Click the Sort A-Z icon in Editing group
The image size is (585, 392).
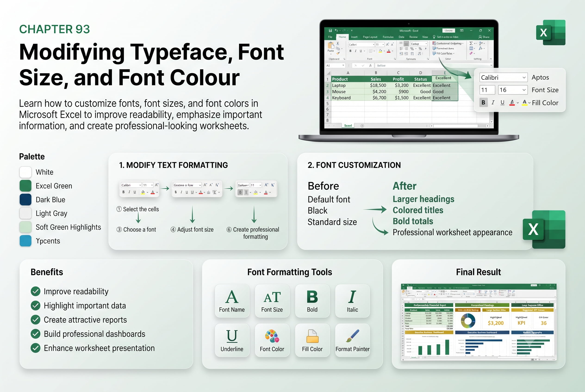tap(481, 43)
